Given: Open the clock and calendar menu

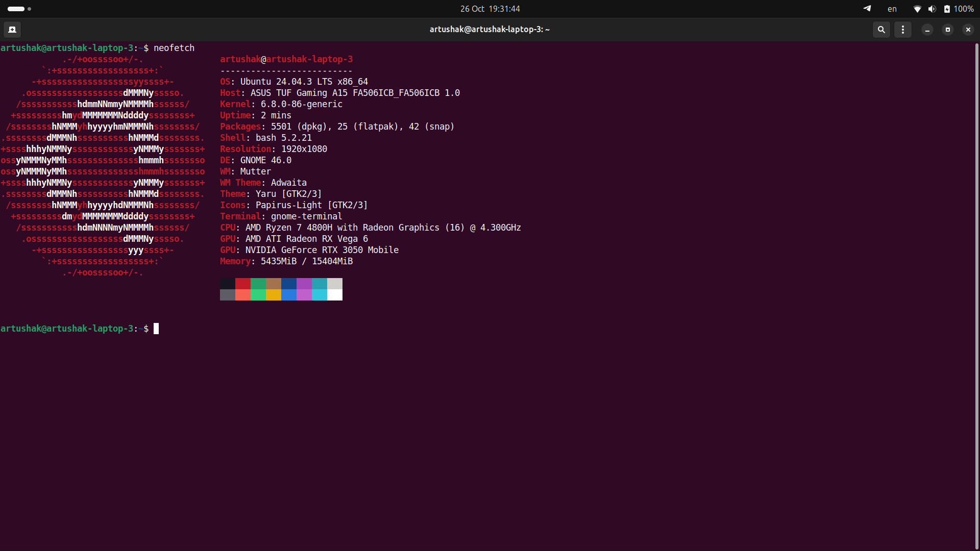Looking at the screenshot, I should [490, 9].
